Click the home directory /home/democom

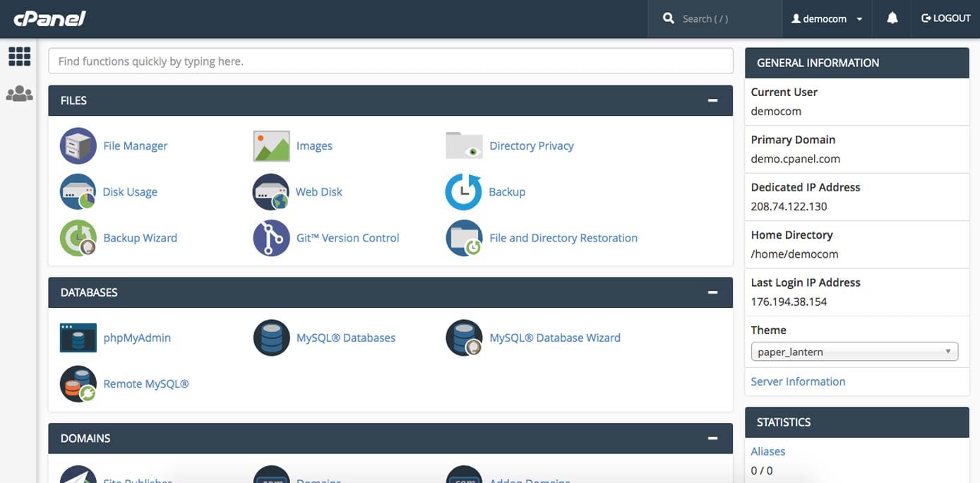point(794,254)
